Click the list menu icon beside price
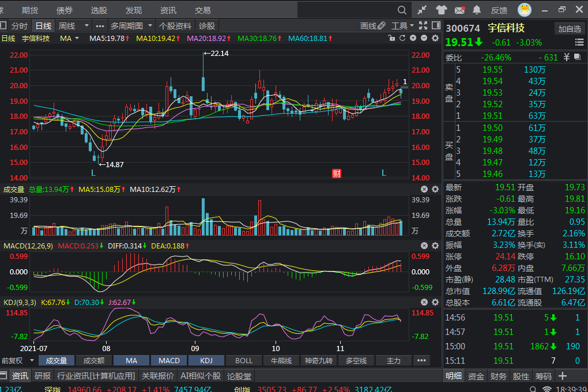Viewport: 588px width, 392px height. coord(579,42)
